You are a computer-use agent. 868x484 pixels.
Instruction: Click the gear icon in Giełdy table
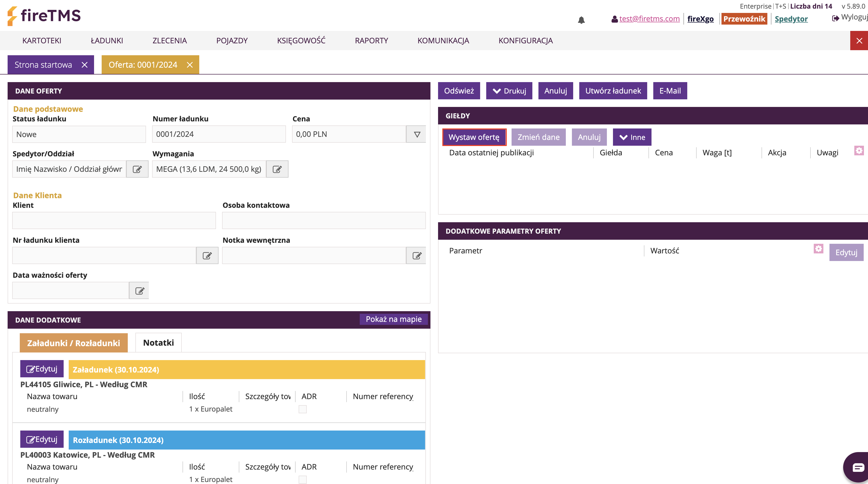[859, 151]
